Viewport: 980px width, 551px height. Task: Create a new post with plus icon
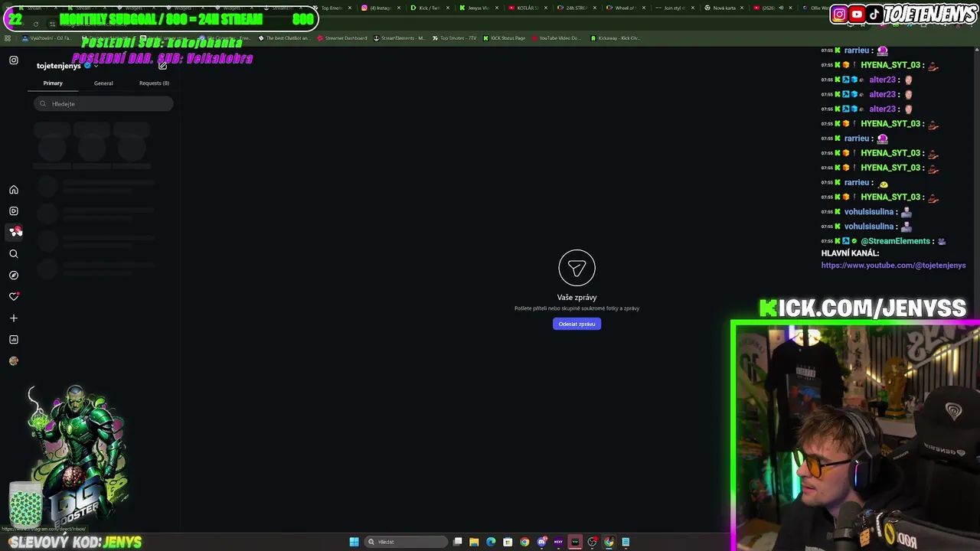(13, 318)
